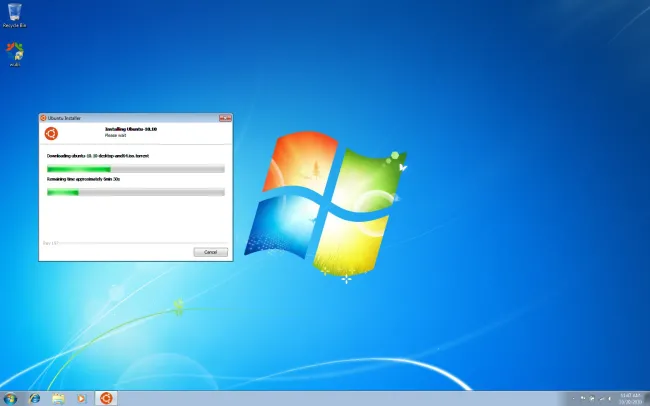Click the remaining time progress bar

pyautogui.click(x=136, y=192)
